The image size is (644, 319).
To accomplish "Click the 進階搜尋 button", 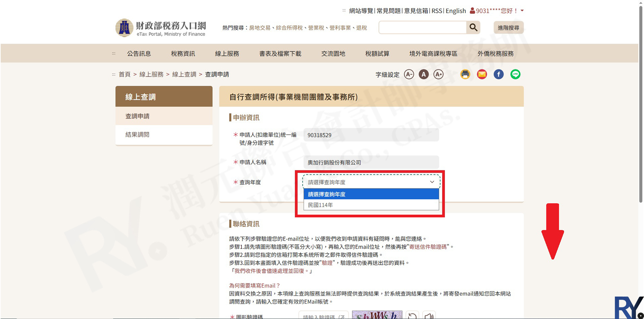I will tap(508, 27).
